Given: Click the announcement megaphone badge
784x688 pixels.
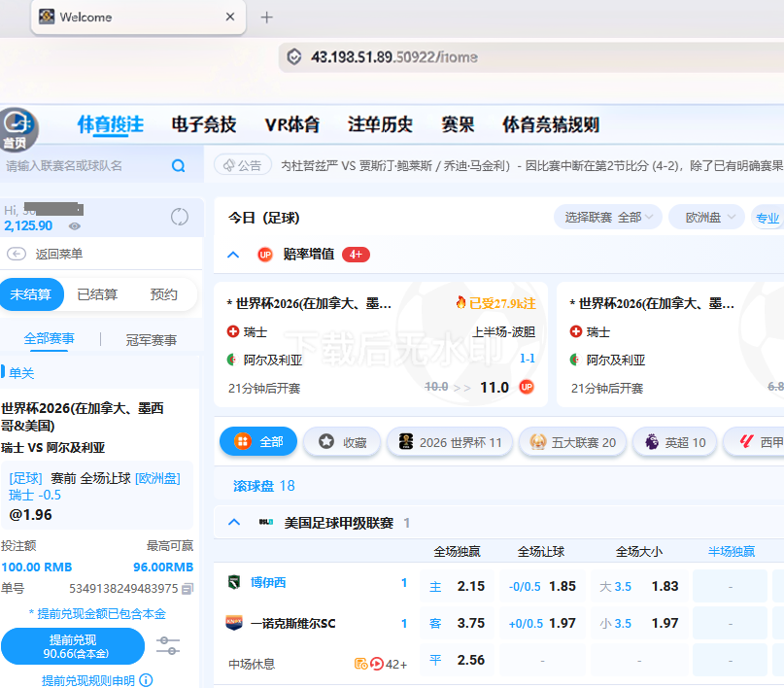Looking at the screenshot, I should 243,165.
